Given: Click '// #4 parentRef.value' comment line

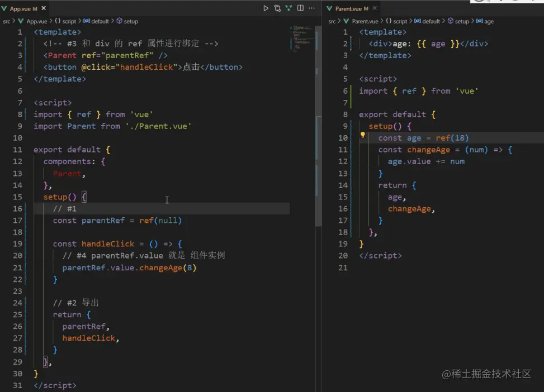Looking at the screenshot, I should tap(144, 256).
